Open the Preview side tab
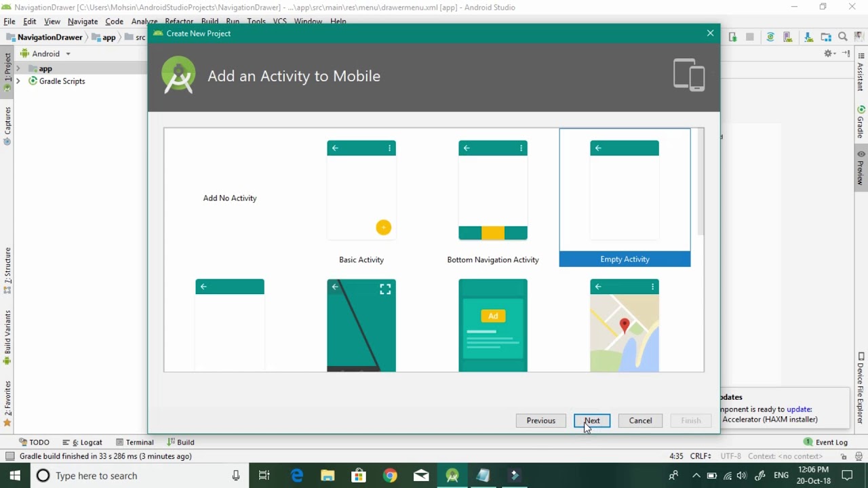Image resolution: width=868 pixels, height=488 pixels. pyautogui.click(x=861, y=167)
